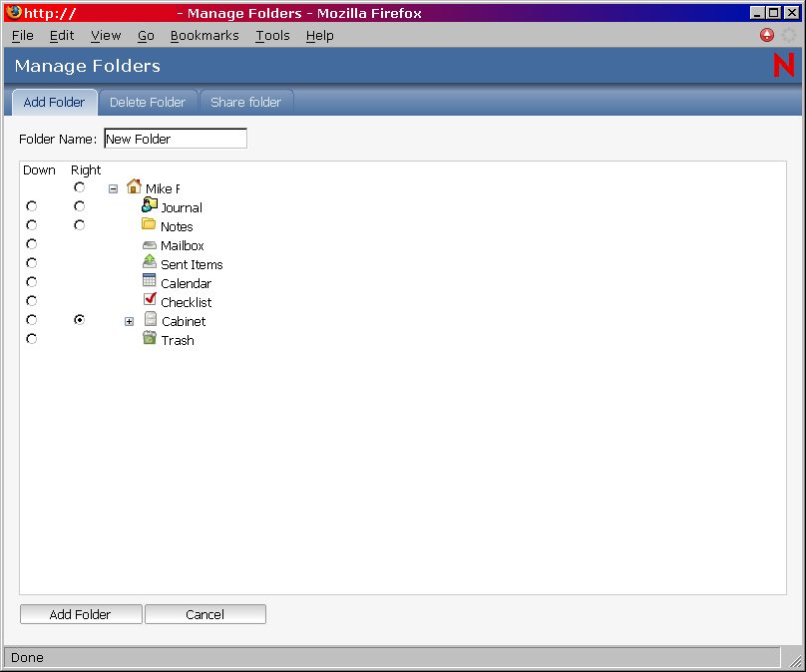Image resolution: width=806 pixels, height=672 pixels.
Task: Select the Down radio for Sent Items
Action: [x=31, y=263]
